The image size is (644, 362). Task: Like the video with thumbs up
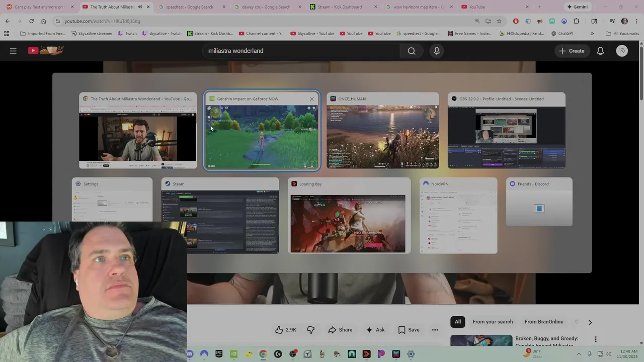(285, 330)
